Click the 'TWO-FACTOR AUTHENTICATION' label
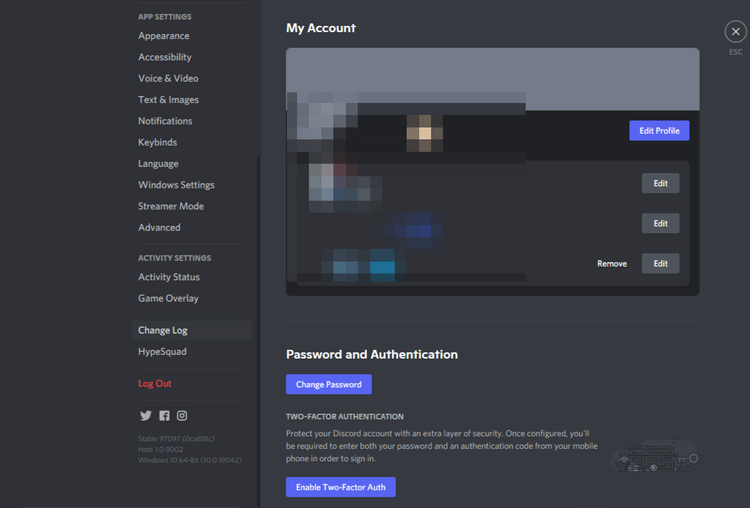 pyautogui.click(x=345, y=417)
